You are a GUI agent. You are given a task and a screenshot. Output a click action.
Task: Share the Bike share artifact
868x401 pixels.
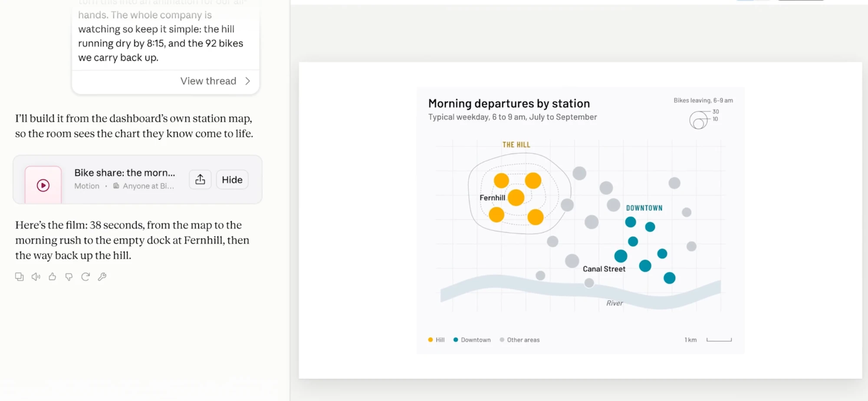coord(200,180)
